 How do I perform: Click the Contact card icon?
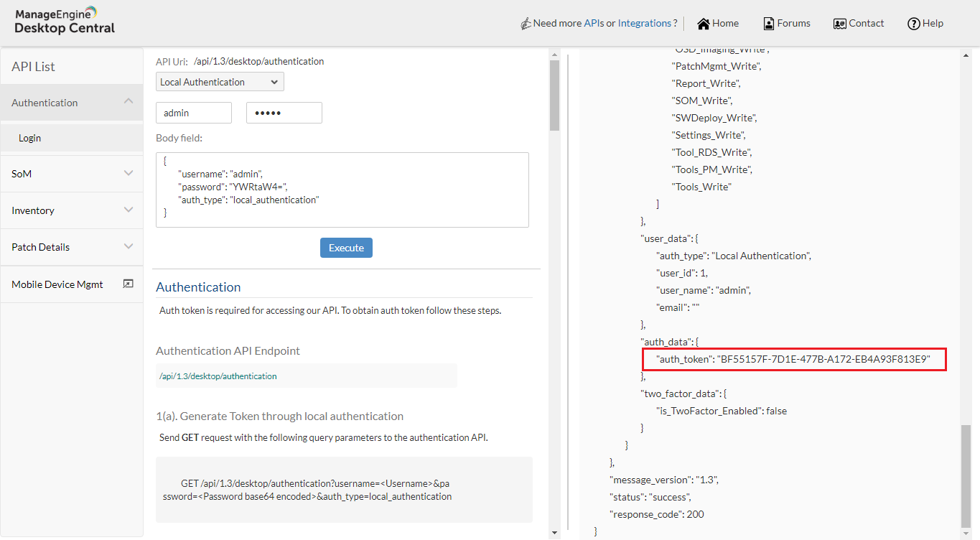click(840, 24)
